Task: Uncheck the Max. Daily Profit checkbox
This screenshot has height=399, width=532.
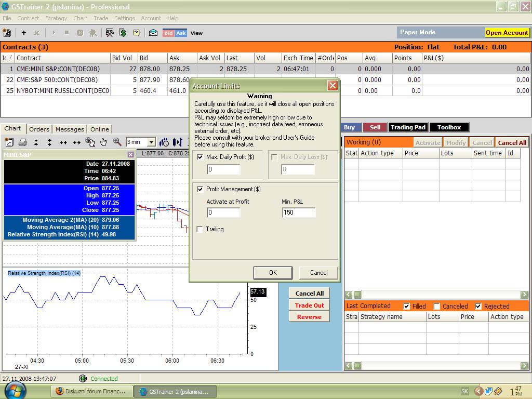Action: tap(201, 157)
